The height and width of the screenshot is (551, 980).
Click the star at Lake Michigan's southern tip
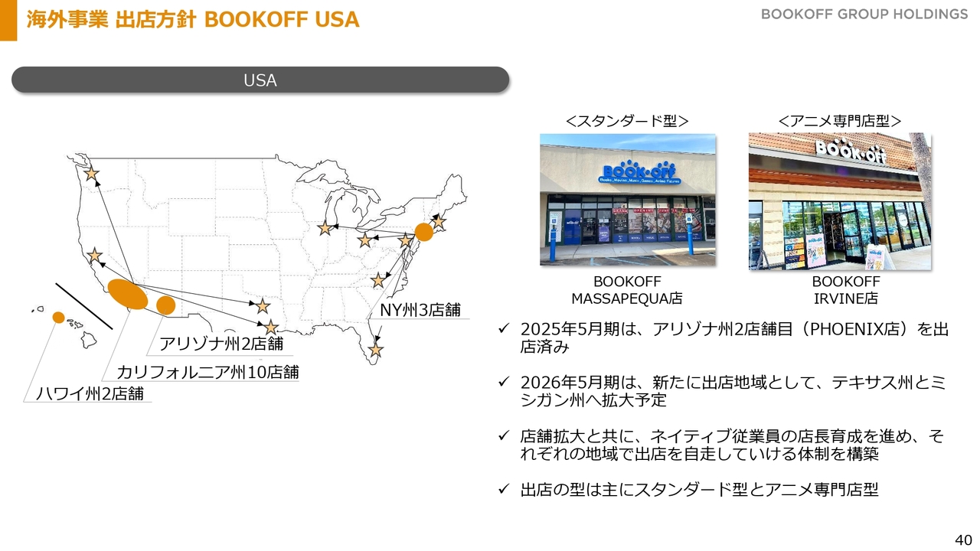point(325,228)
